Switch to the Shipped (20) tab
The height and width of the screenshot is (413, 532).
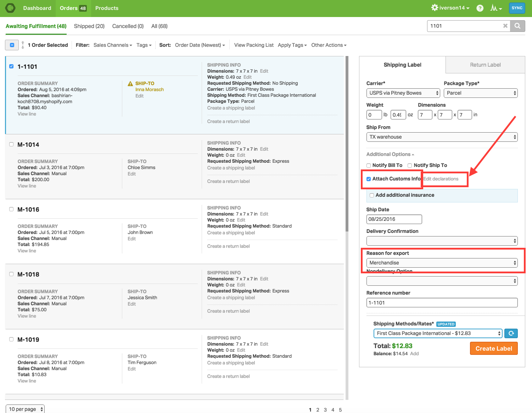tap(89, 26)
